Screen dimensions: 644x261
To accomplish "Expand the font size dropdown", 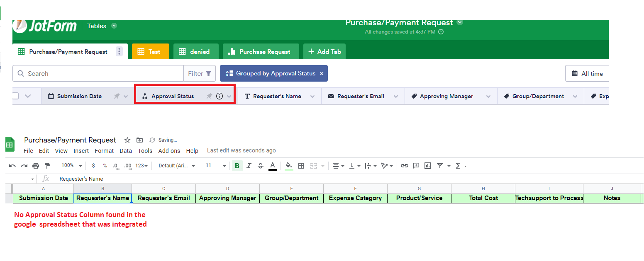I will click(x=224, y=165).
